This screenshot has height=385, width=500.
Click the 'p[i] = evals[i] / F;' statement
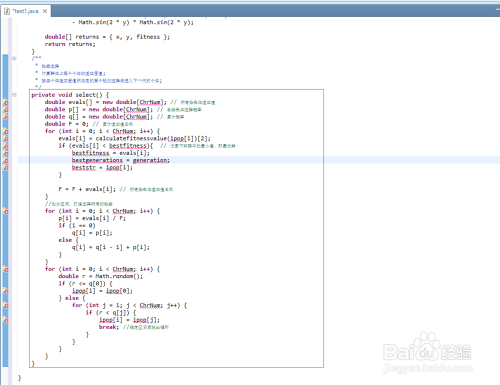pos(92,218)
